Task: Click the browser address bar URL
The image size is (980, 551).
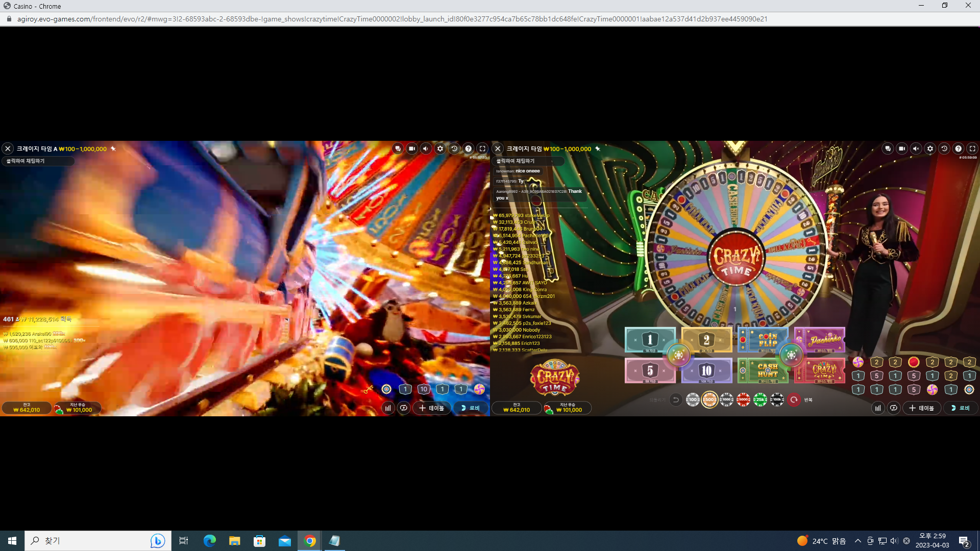Action: tap(392, 19)
